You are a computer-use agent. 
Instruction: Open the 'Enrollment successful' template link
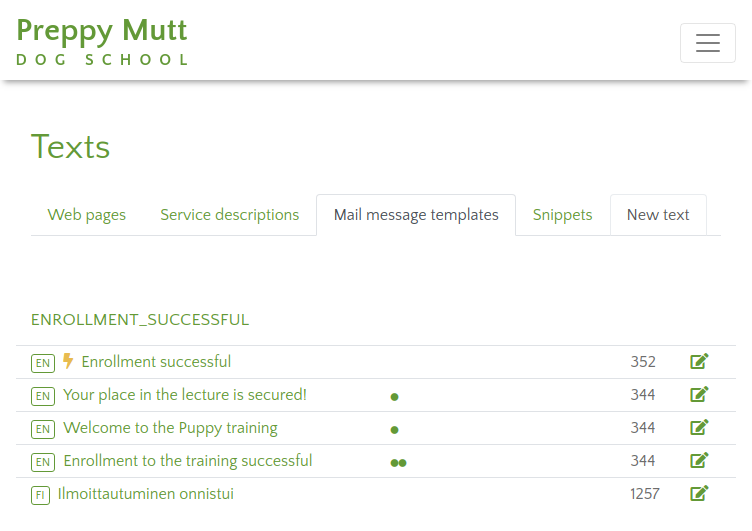[156, 362]
